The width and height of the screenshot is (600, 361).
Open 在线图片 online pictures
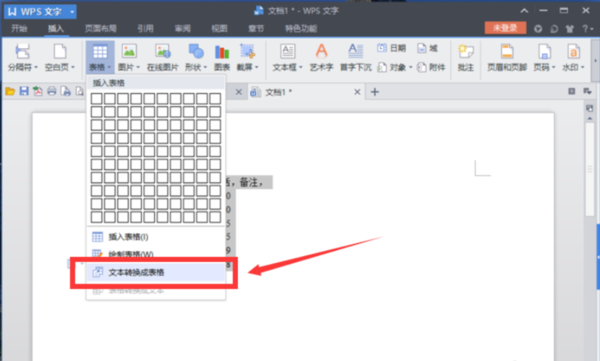click(163, 57)
